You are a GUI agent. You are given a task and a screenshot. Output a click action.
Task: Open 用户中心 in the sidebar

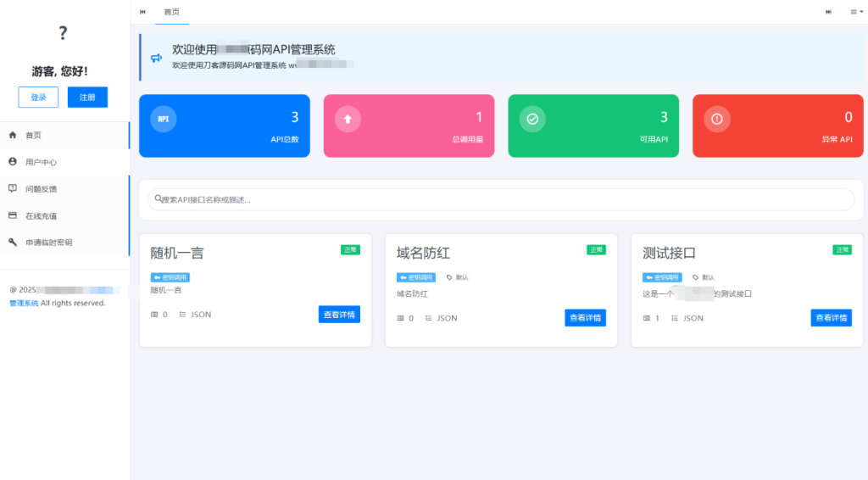tap(64, 162)
